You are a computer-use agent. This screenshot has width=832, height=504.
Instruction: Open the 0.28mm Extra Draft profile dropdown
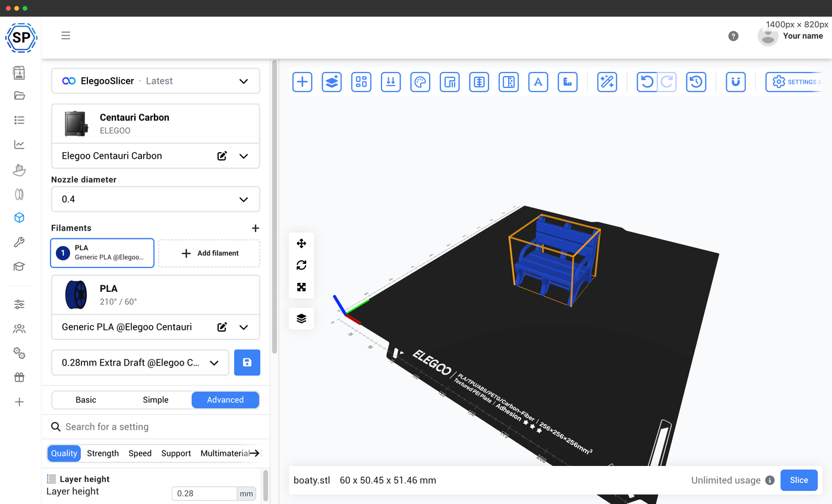pyautogui.click(x=140, y=363)
